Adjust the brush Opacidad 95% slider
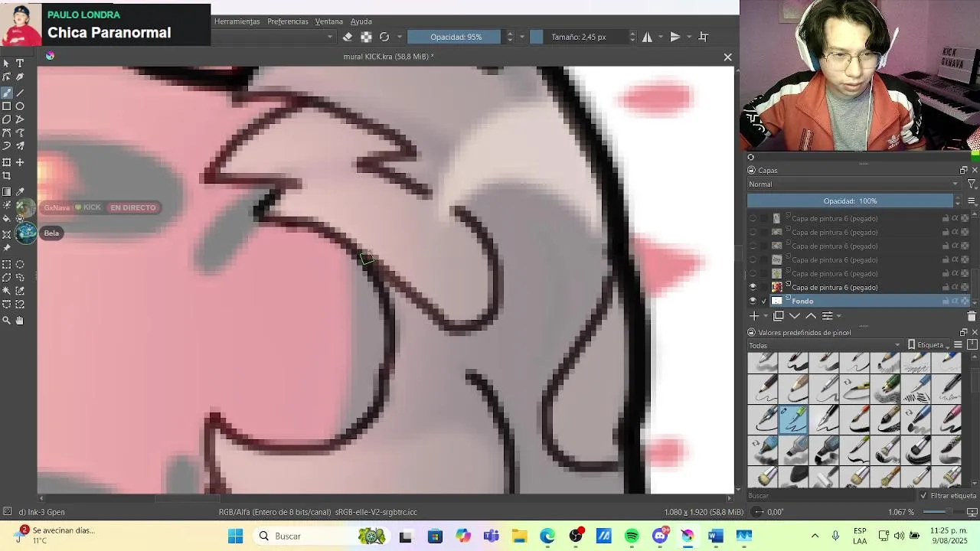This screenshot has width=980, height=551. pos(456,37)
